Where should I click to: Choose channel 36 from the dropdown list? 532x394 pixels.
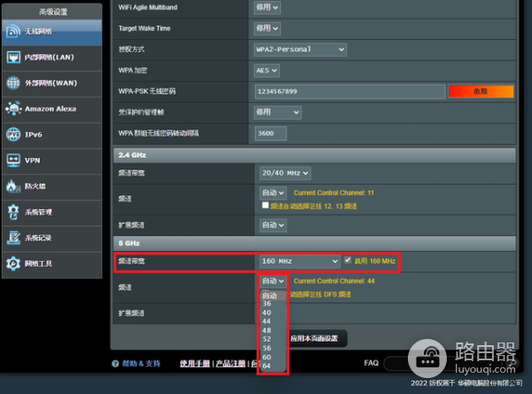(267, 303)
